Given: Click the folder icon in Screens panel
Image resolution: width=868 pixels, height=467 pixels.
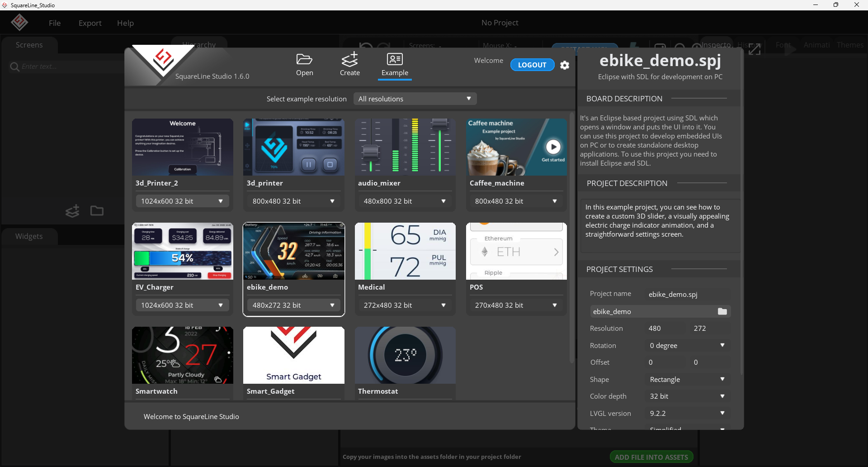Looking at the screenshot, I should tap(97, 211).
